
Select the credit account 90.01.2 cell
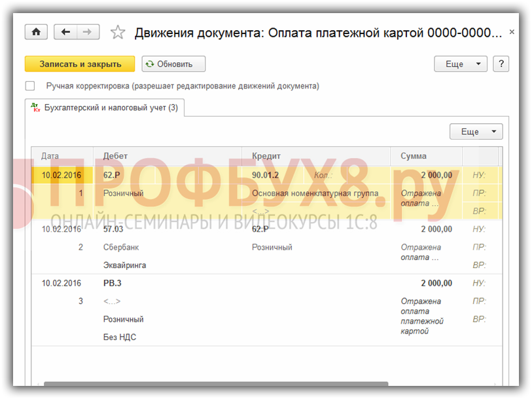click(x=266, y=175)
